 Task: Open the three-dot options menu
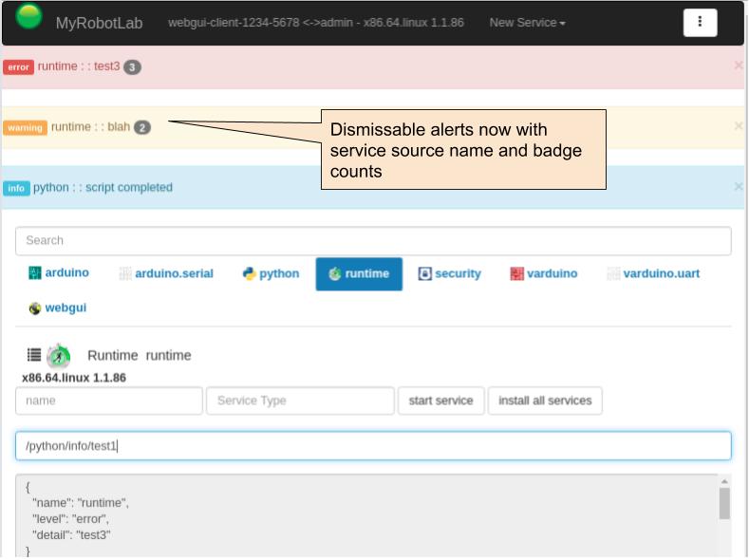point(700,22)
